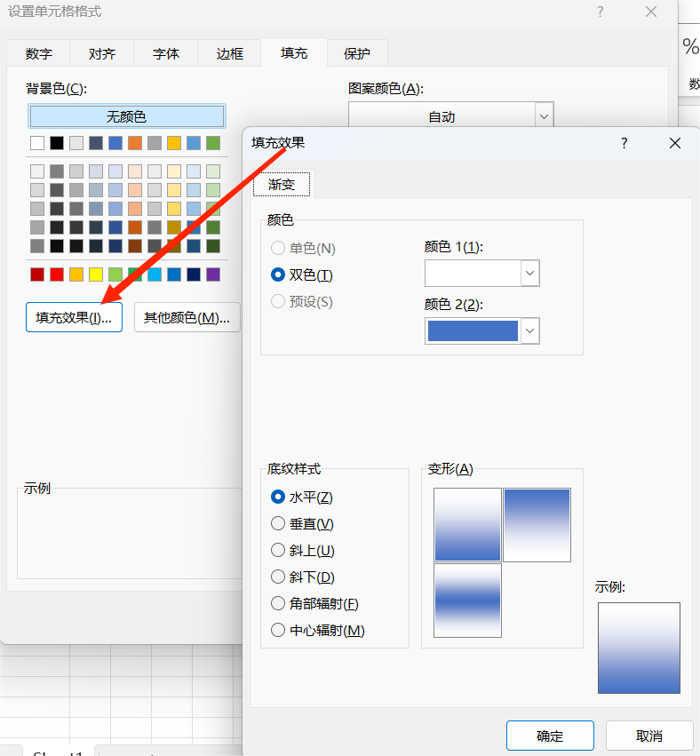Pick dark red standard color swatch
This screenshot has width=700, height=756.
(37, 275)
